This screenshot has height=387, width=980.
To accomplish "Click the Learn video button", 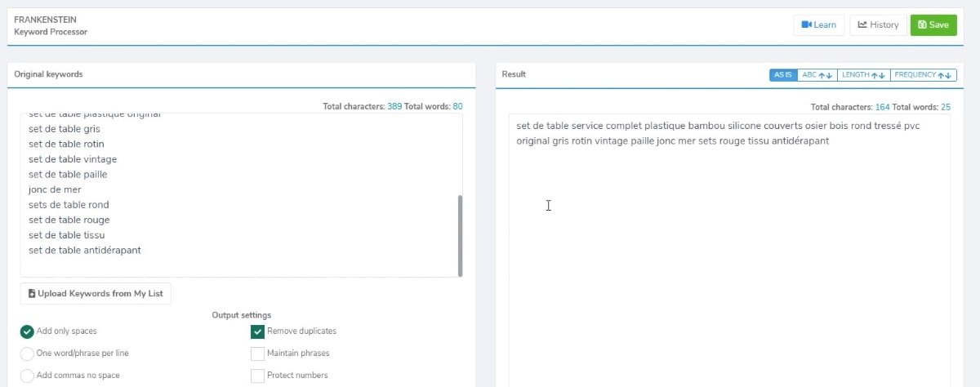I will pos(818,24).
